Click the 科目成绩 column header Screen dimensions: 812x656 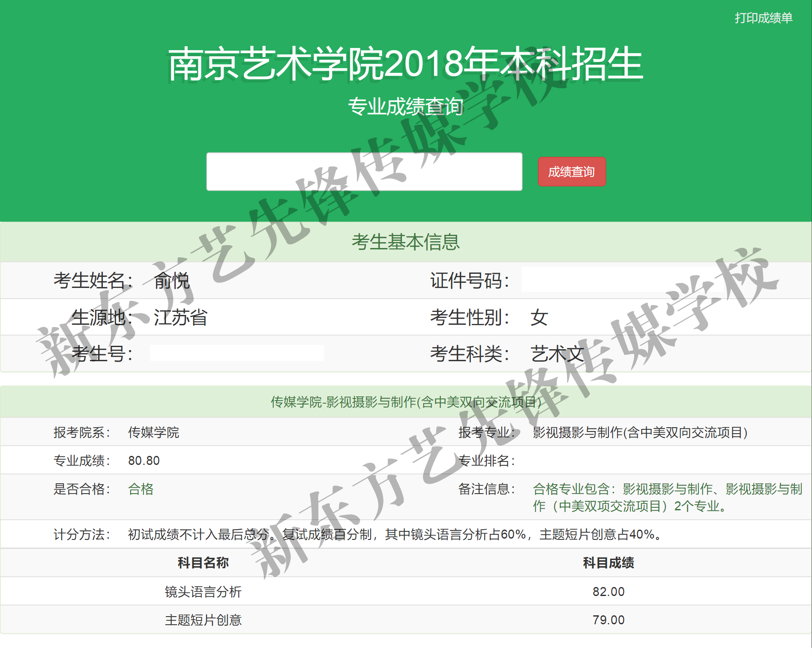tap(608, 563)
